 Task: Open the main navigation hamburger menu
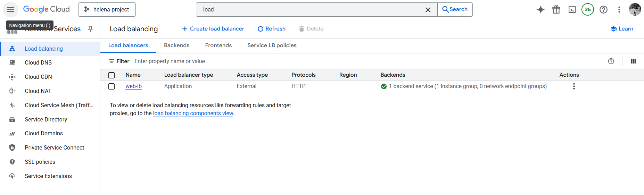point(10,9)
